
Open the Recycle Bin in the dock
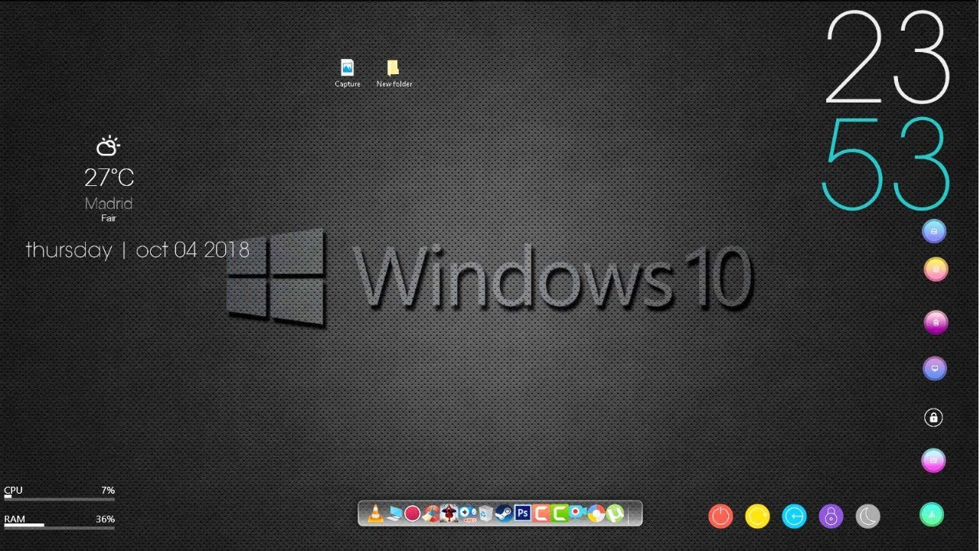click(485, 514)
